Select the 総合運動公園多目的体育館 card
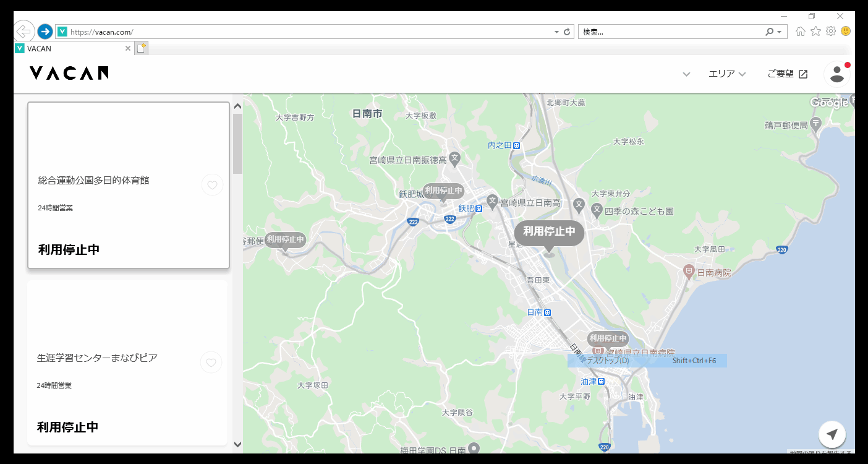 coord(129,185)
